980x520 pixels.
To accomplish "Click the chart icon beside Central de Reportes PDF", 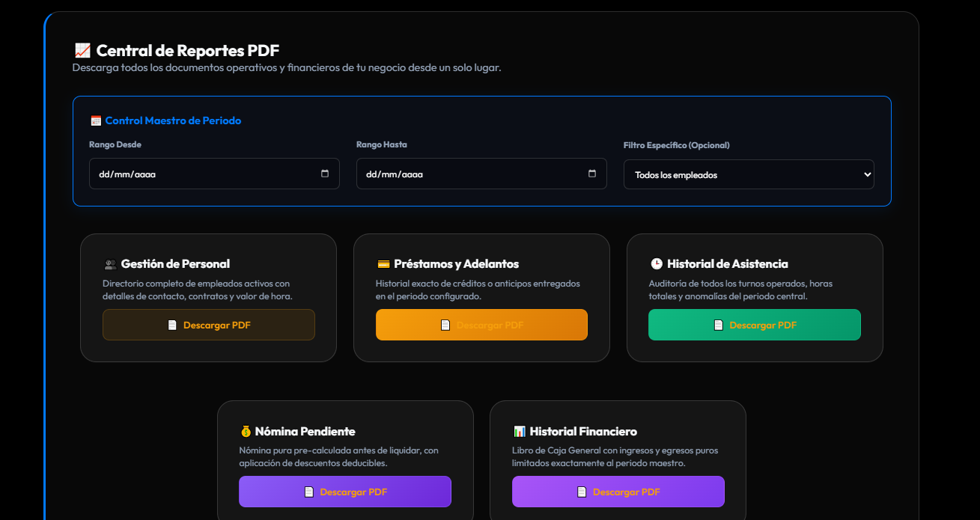I will point(82,51).
